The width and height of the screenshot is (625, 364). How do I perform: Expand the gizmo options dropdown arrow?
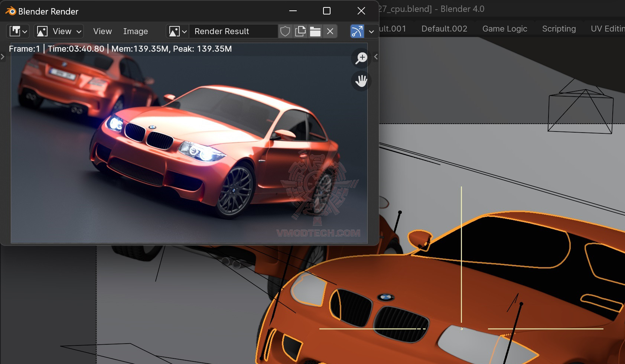[371, 31]
